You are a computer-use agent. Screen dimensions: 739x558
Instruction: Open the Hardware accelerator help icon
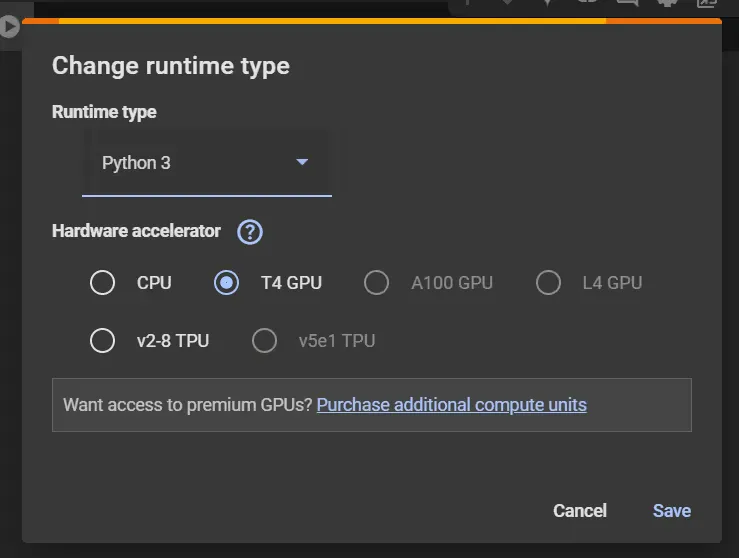(x=250, y=232)
